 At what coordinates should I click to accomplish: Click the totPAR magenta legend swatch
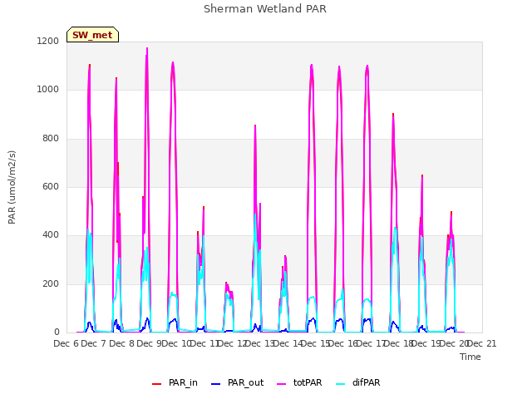pyautogui.click(x=282, y=383)
